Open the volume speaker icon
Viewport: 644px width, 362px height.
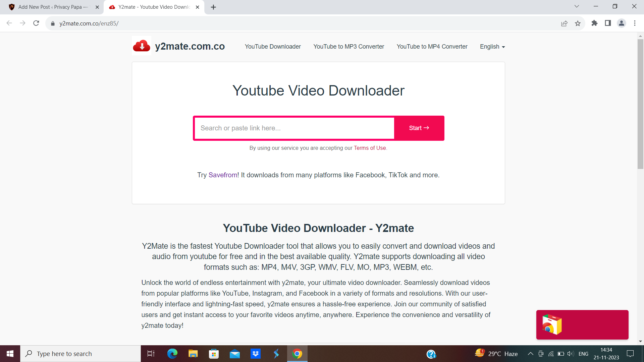[x=571, y=354]
